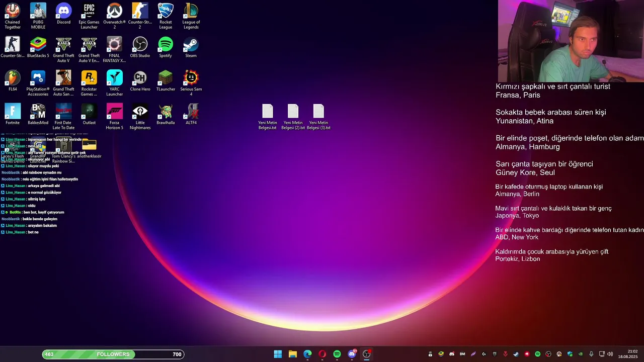
Task: Select the FL64 desktop icon
Action: 13,81
